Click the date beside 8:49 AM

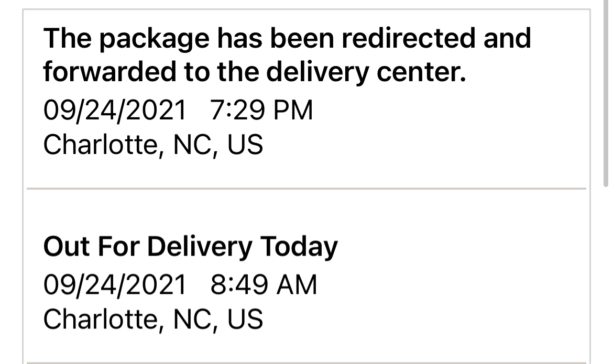pyautogui.click(x=115, y=285)
